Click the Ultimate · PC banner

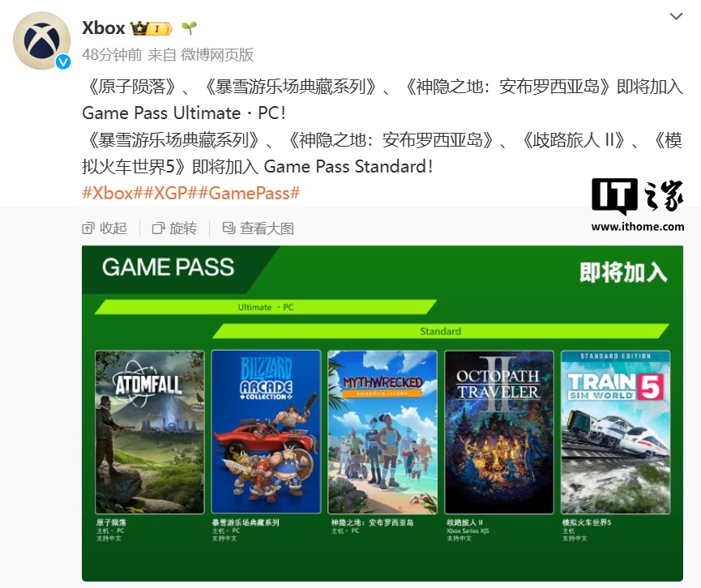point(266,307)
